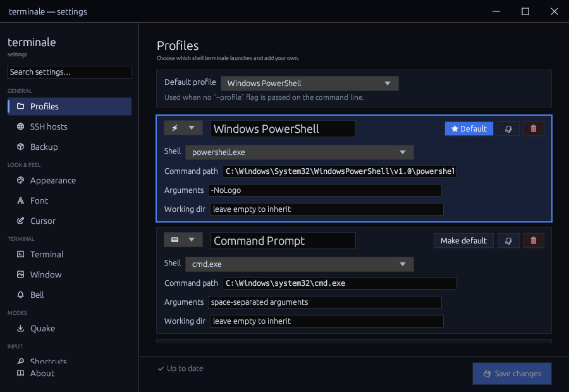Click the Command Prompt Working dir field
This screenshot has width=569, height=392.
(x=327, y=321)
